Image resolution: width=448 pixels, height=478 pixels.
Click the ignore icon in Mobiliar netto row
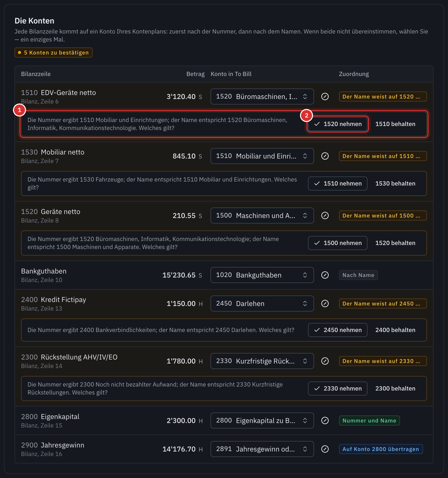pos(325,156)
